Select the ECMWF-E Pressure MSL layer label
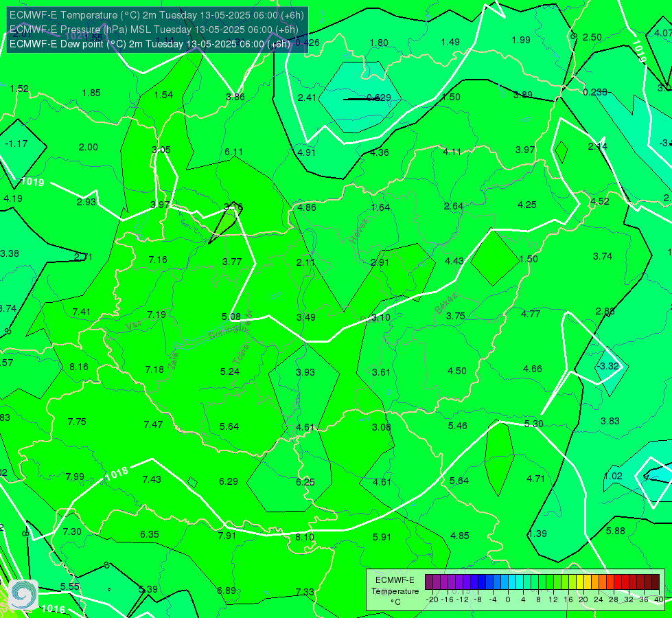 [154, 30]
